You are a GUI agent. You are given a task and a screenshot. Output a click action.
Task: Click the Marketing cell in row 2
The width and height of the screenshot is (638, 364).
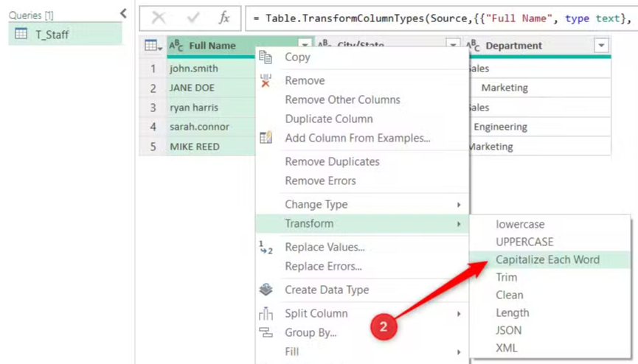point(540,88)
